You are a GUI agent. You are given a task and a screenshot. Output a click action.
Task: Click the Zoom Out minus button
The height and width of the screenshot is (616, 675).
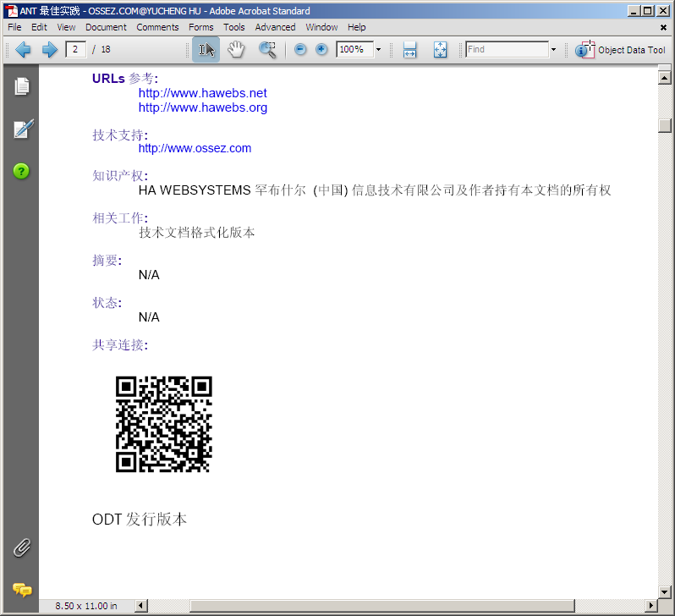pyautogui.click(x=300, y=50)
